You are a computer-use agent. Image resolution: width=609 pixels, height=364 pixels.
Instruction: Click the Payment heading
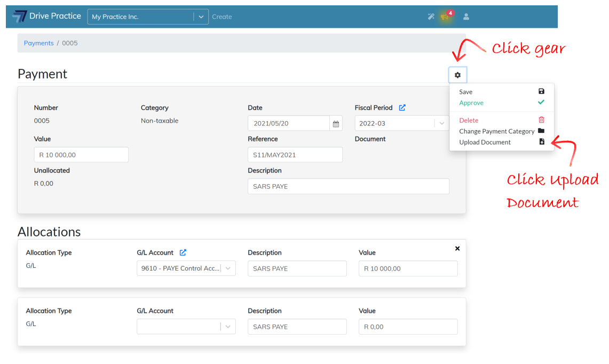42,74
